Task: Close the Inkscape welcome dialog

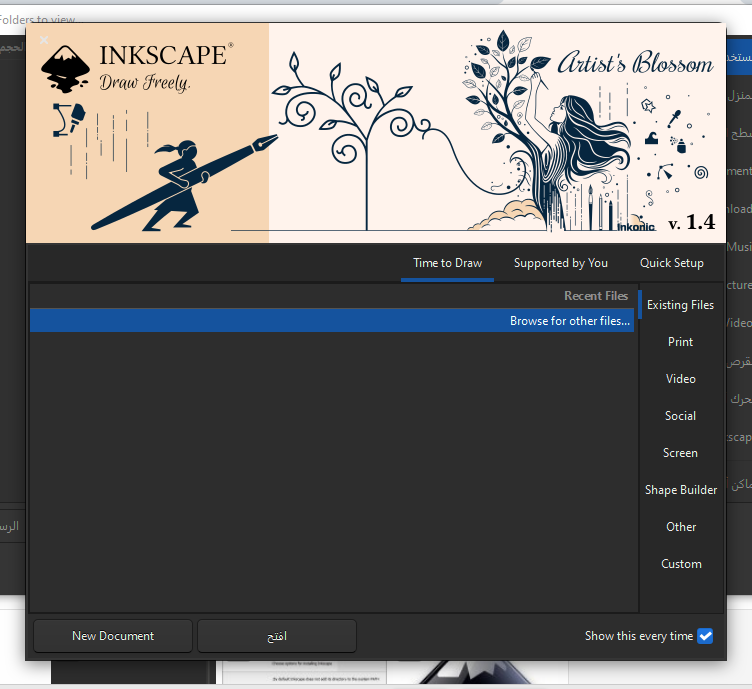Action: click(44, 40)
